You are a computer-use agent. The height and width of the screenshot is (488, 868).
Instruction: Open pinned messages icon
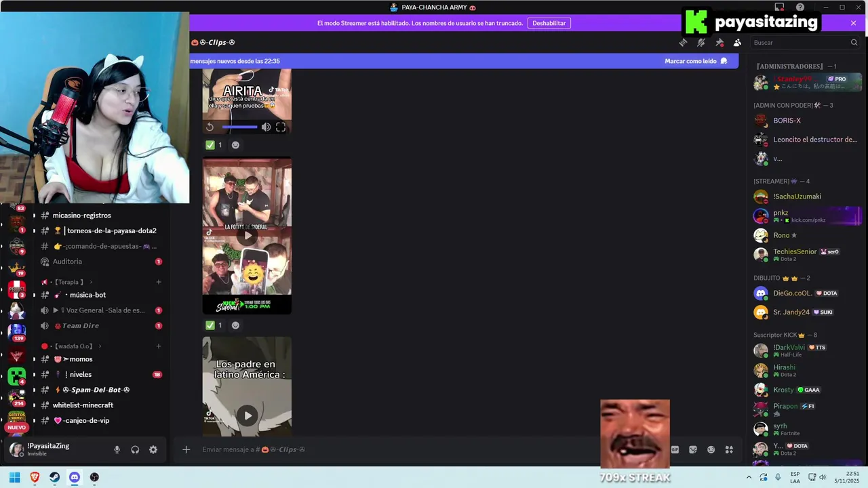tap(719, 42)
